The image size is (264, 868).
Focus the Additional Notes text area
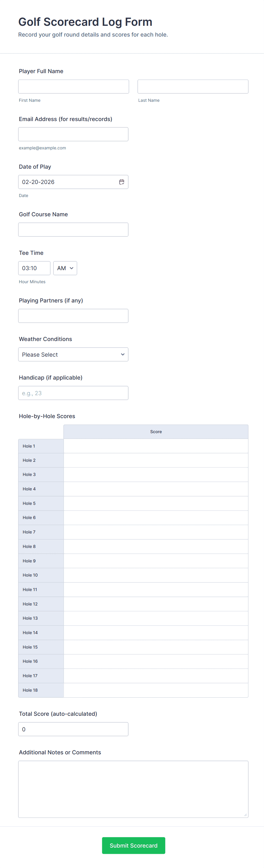click(133, 789)
